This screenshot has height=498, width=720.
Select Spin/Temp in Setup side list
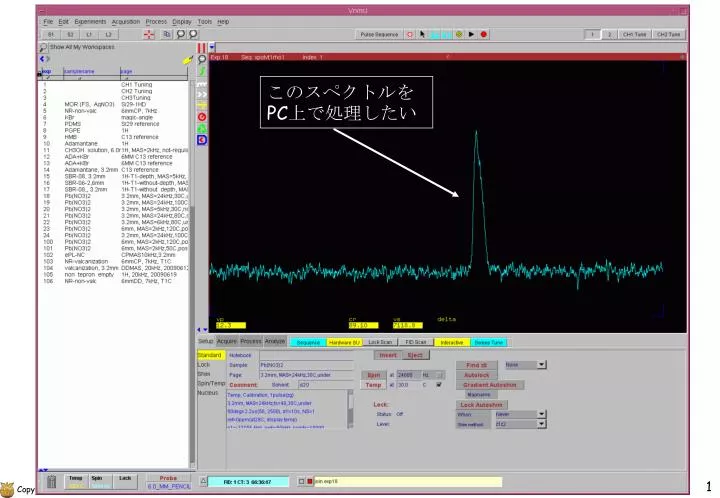point(211,383)
